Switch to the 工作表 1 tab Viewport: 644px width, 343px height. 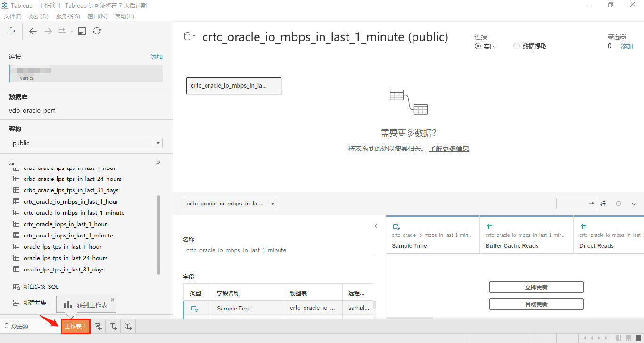(75, 326)
